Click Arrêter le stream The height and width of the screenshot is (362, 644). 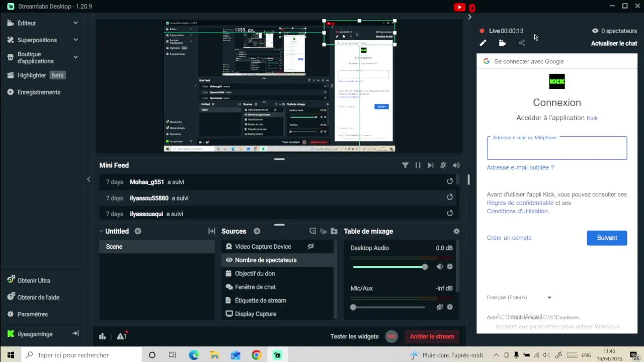click(432, 337)
